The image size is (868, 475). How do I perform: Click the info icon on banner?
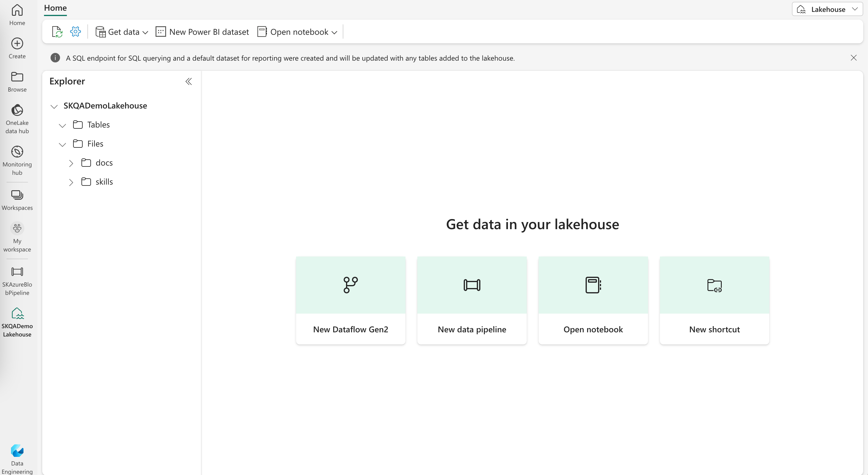55,58
